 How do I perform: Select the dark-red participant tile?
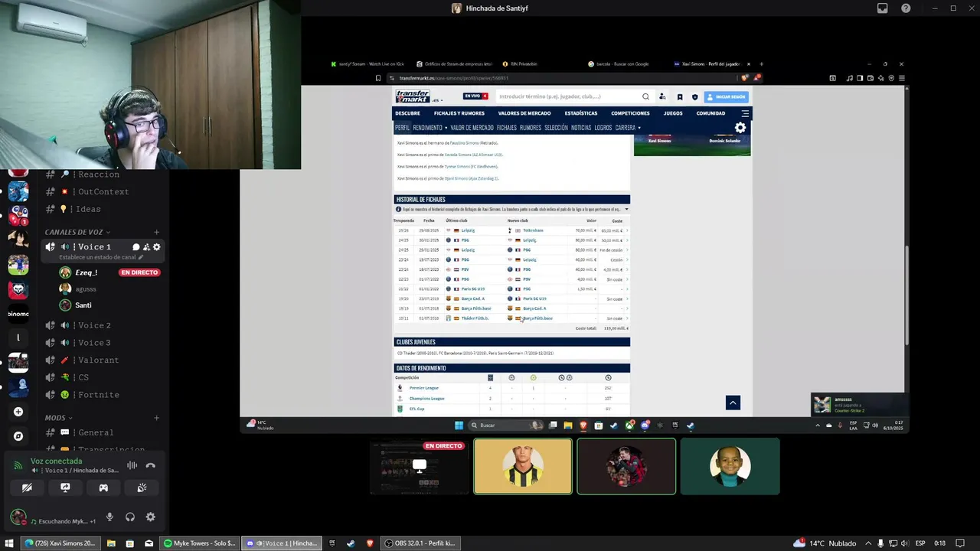[x=626, y=466]
